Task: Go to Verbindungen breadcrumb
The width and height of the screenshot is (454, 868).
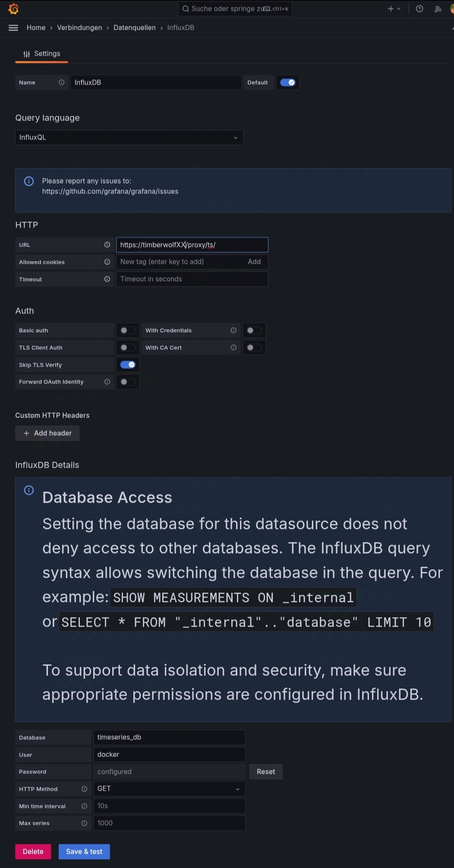Action: pos(79,28)
